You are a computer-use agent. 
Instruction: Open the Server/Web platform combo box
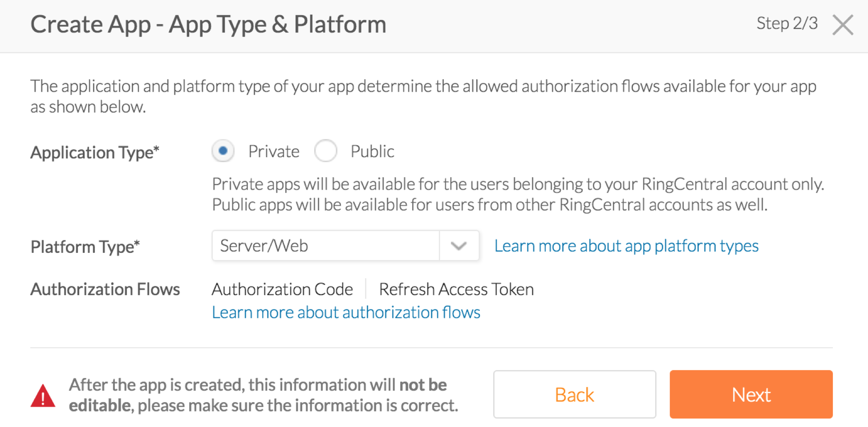(326, 246)
